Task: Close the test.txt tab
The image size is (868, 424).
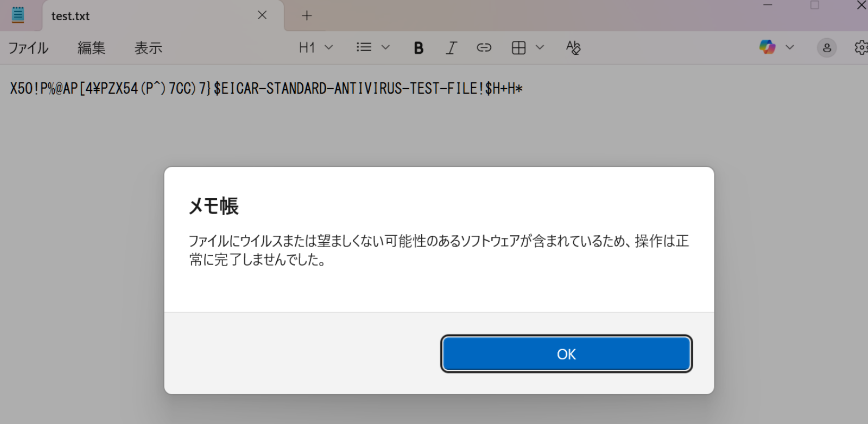Action: coord(262,15)
